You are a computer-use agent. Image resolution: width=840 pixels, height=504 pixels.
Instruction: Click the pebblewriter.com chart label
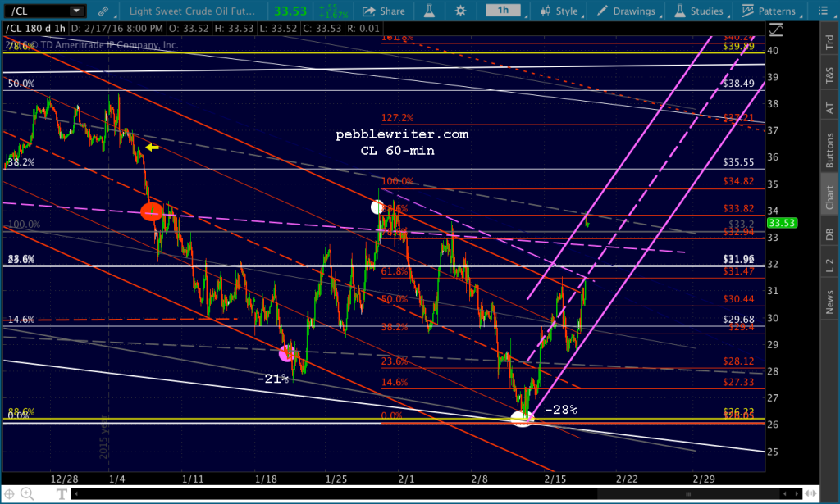pyautogui.click(x=402, y=134)
